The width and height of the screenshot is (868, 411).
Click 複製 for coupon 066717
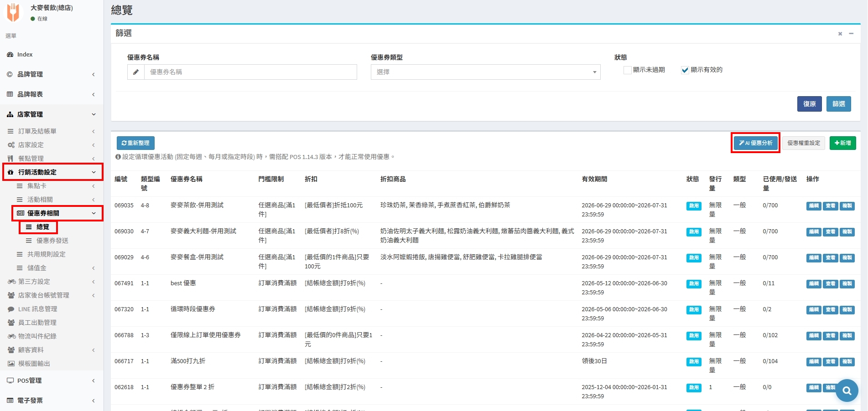click(847, 362)
